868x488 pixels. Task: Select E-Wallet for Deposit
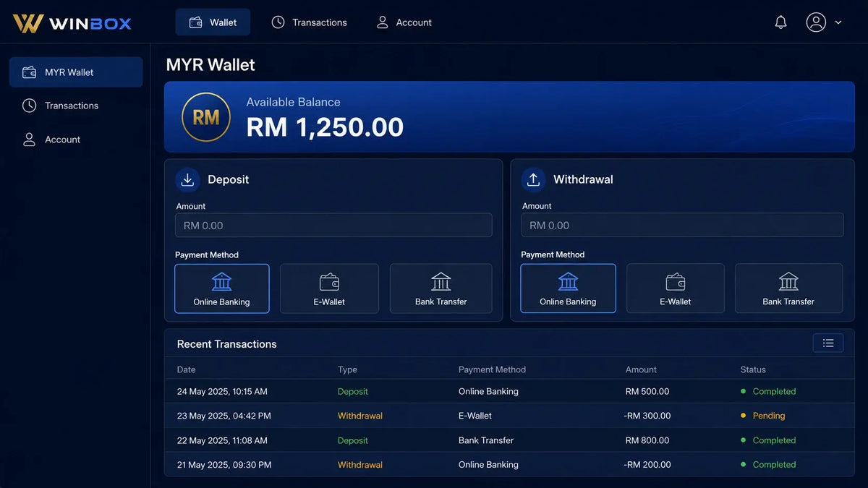(x=329, y=288)
